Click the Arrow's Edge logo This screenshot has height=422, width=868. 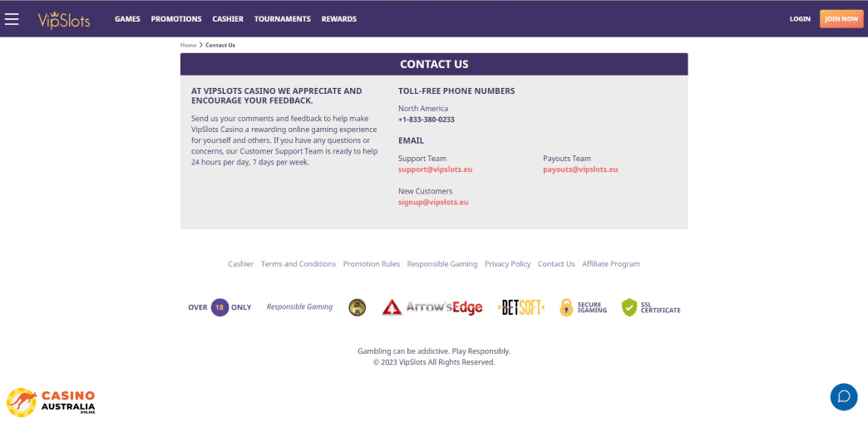click(432, 307)
